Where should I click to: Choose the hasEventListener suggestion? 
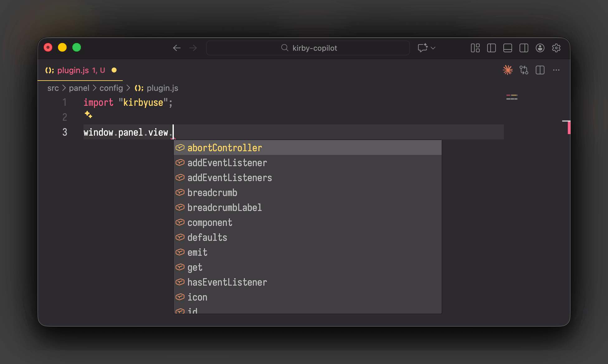coord(308,282)
